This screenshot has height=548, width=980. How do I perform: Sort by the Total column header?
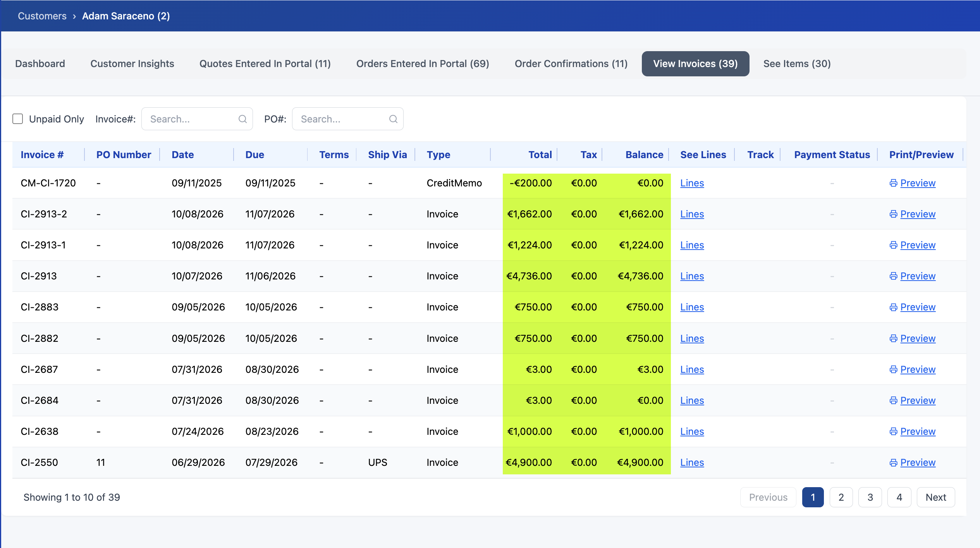pyautogui.click(x=540, y=155)
